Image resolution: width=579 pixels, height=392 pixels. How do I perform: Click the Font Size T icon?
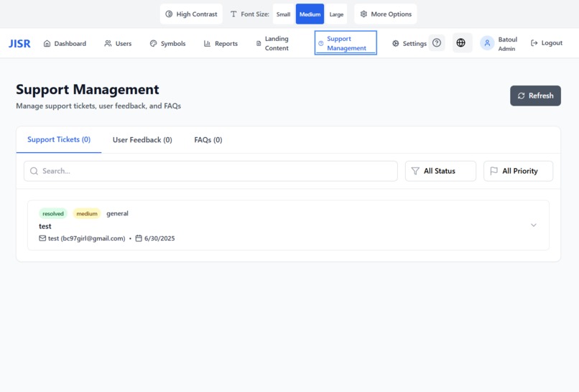(x=233, y=14)
